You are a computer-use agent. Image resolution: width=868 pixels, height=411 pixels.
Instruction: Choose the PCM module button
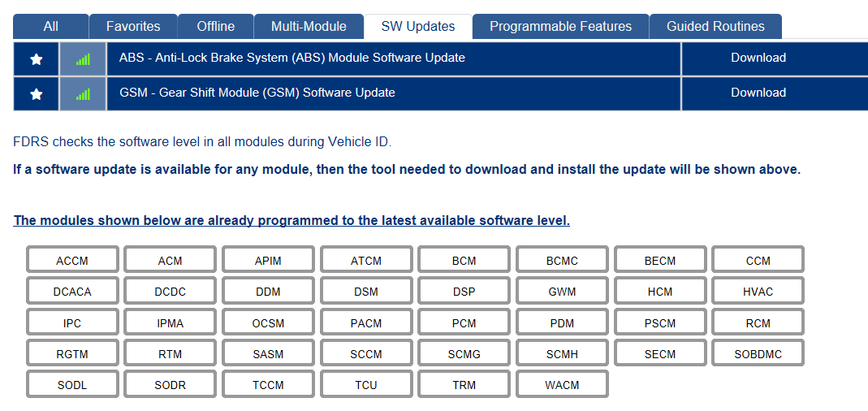tap(464, 323)
